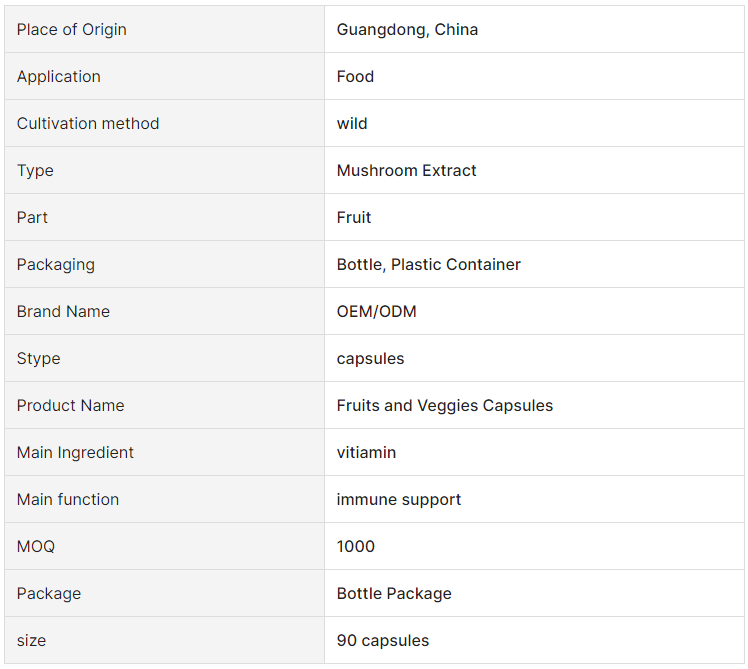748x669 pixels.
Task: Click the Packaging label
Action: 56,265
